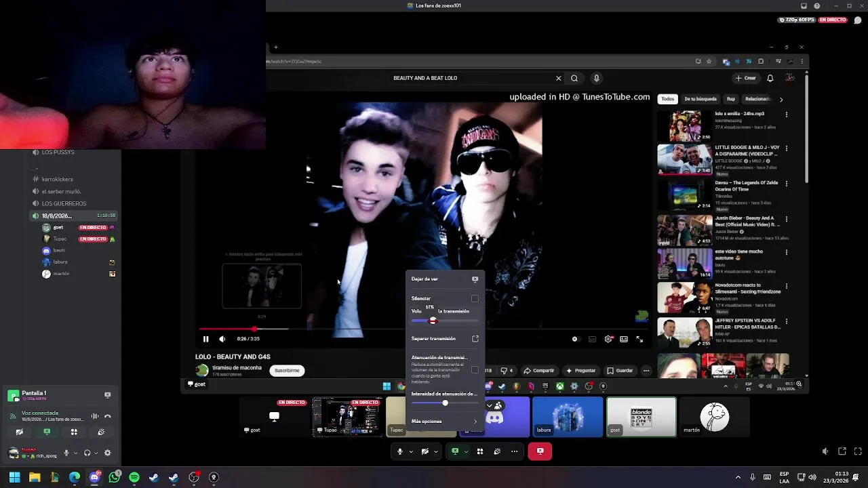The image size is (868, 488).
Task: Open WhatsApp from Windows taskbar
Action: 115,478
